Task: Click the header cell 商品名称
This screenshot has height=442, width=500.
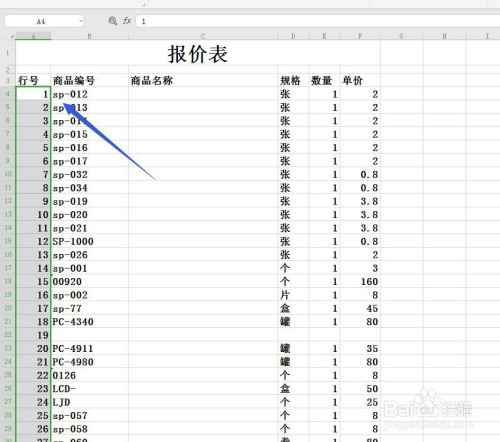Action: 203,80
